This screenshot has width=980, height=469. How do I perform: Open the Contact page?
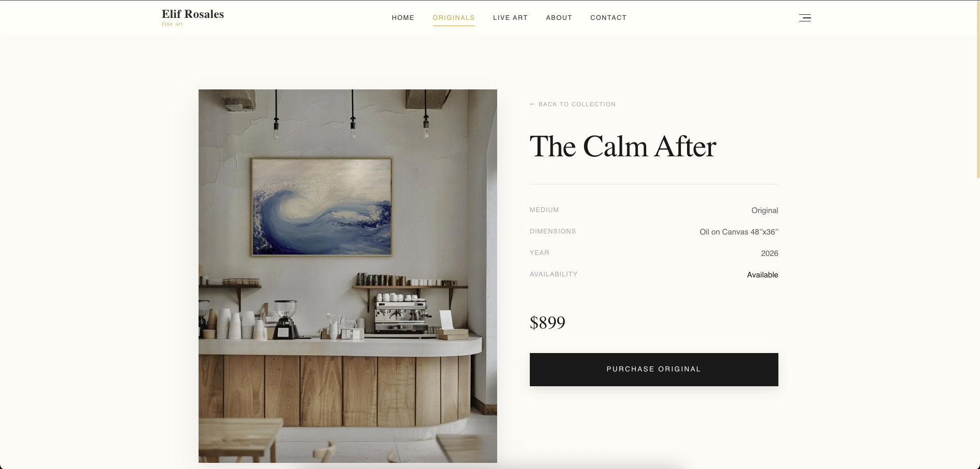pos(608,18)
